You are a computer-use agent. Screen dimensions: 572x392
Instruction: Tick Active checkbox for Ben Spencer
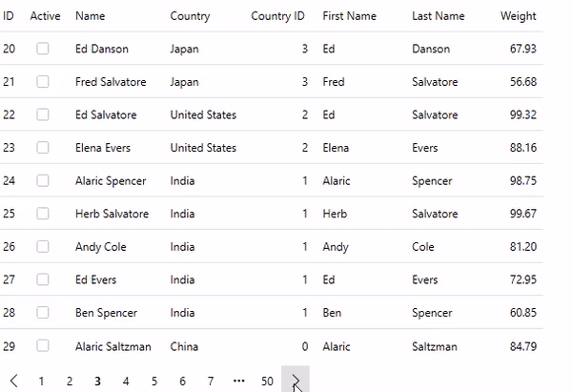pyautogui.click(x=43, y=313)
